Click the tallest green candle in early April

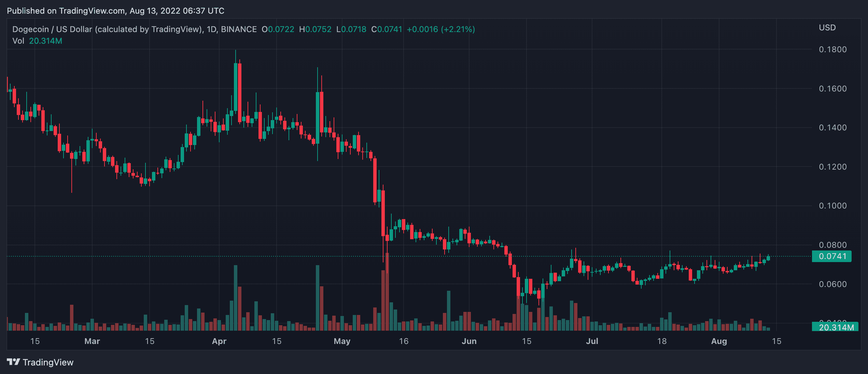(236, 87)
